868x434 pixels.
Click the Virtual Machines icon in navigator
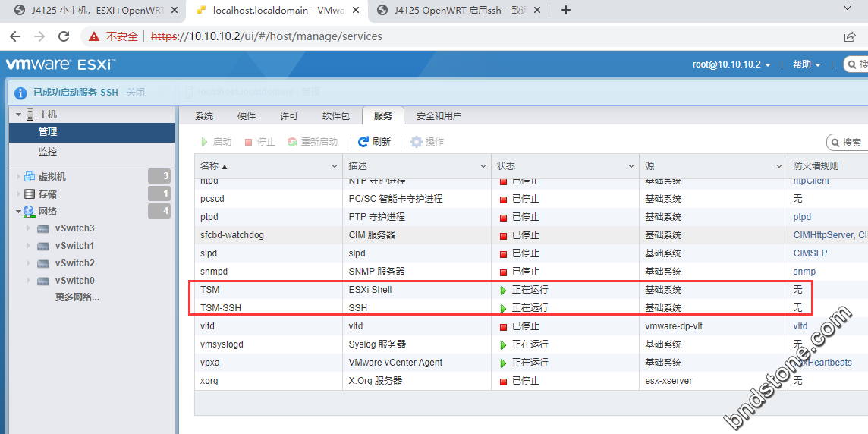pos(30,177)
